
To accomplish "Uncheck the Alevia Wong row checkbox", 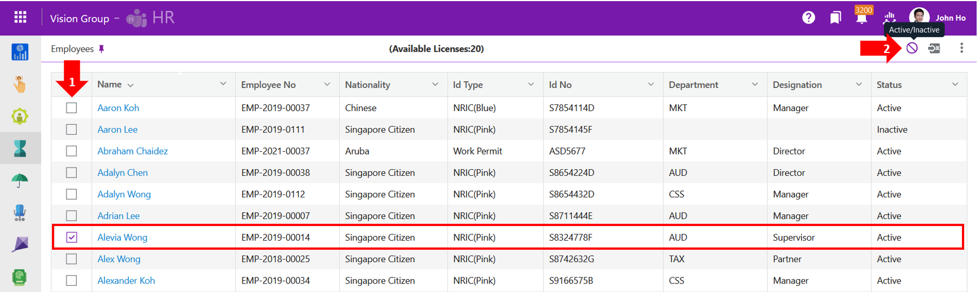I will click(72, 237).
